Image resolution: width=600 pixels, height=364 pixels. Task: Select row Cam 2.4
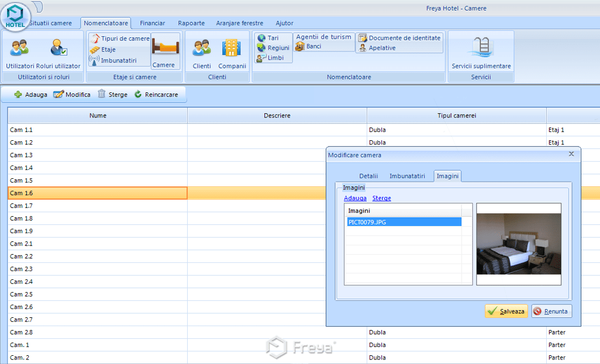[98, 282]
